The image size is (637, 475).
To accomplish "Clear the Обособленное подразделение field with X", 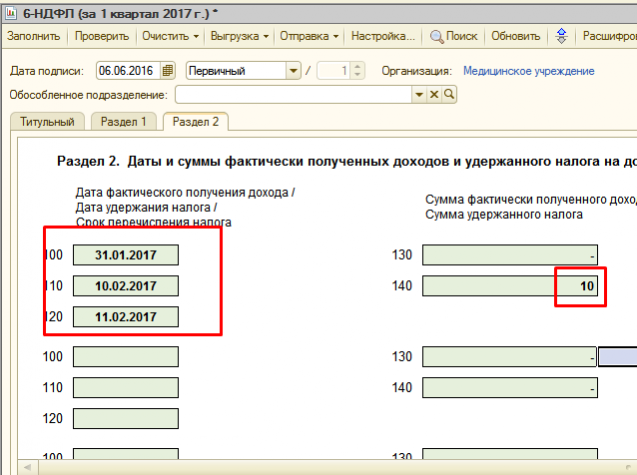I will click(435, 95).
